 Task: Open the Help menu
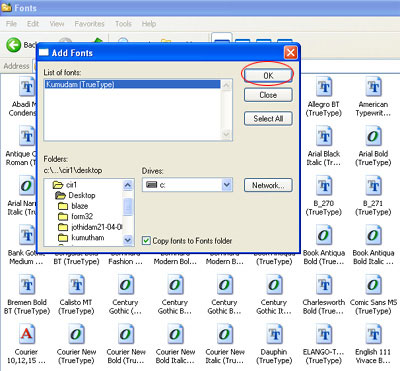coord(149,24)
